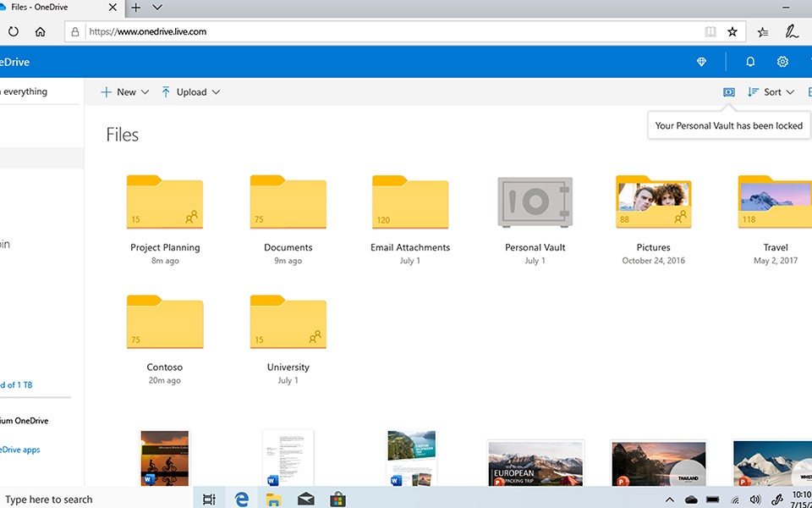
Task: Open the Mail app on the taskbar
Action: pos(306,500)
